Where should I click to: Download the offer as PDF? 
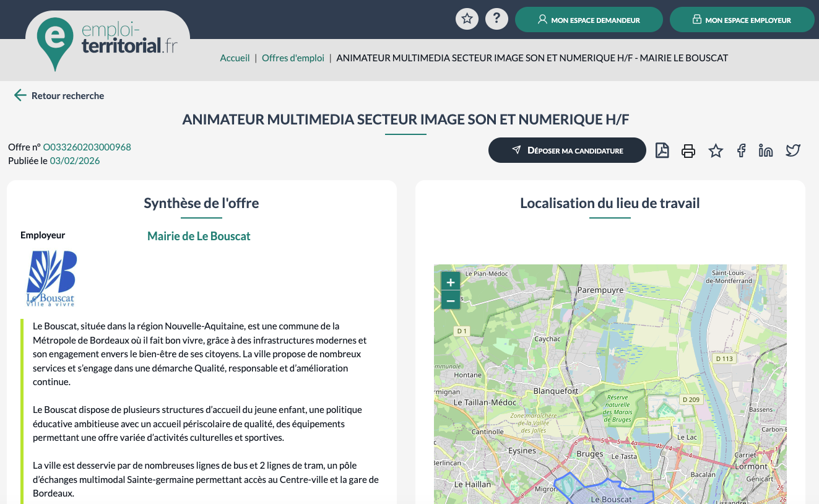click(x=662, y=150)
